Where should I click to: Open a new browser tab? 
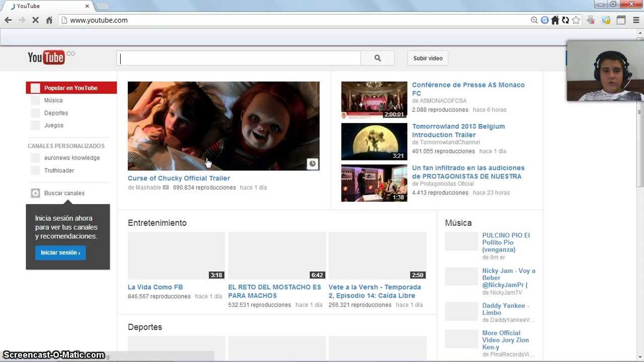pyautogui.click(x=103, y=6)
